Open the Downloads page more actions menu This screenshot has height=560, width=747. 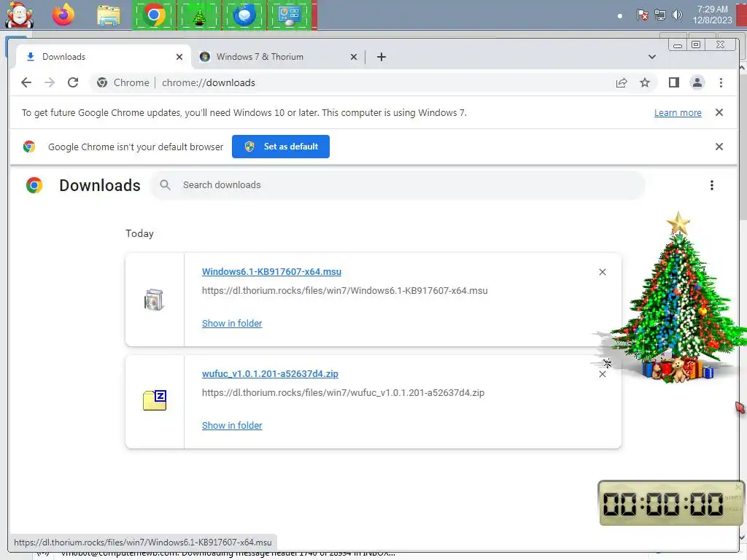point(712,185)
